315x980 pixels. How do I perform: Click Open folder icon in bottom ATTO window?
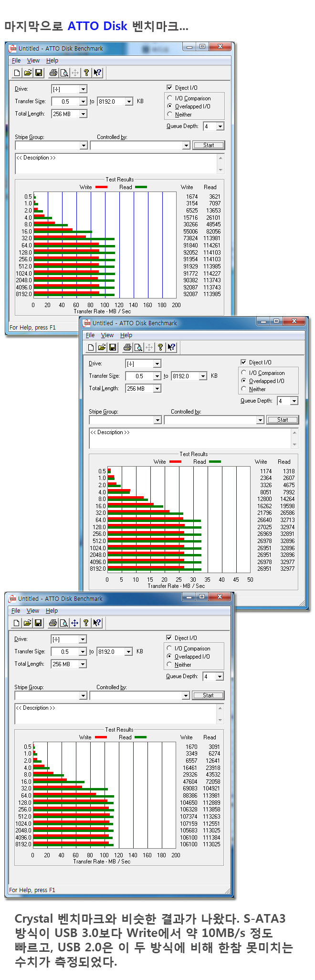(x=27, y=623)
